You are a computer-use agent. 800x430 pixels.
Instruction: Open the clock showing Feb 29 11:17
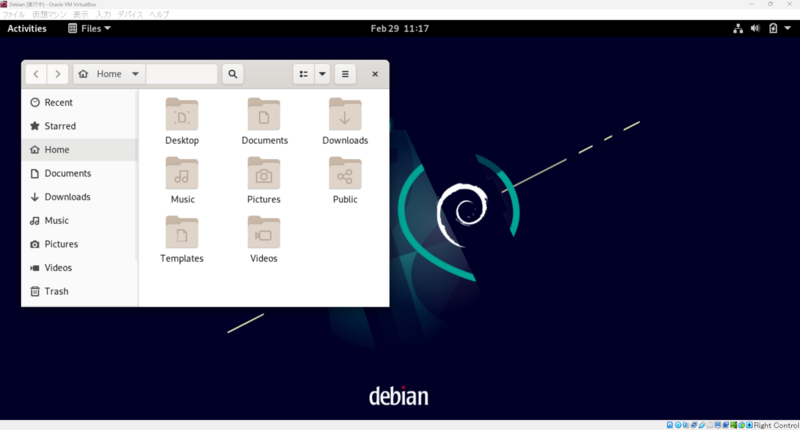click(399, 29)
